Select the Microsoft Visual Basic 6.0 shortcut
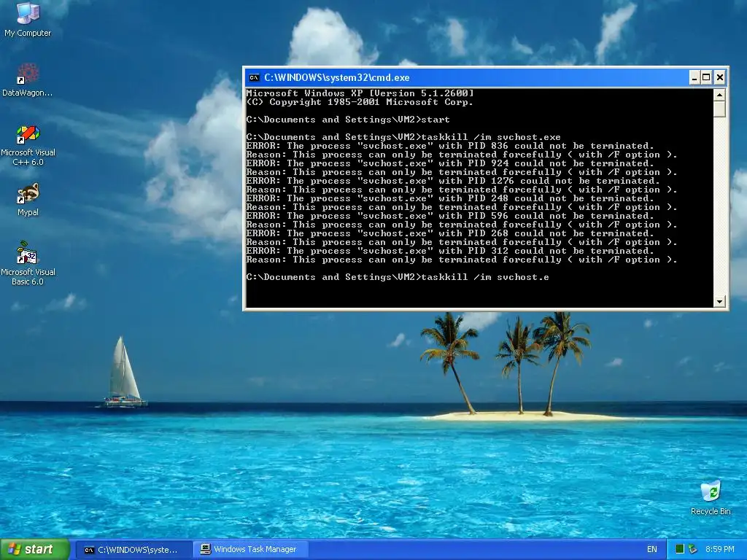This screenshot has width=747, height=560. [x=28, y=263]
